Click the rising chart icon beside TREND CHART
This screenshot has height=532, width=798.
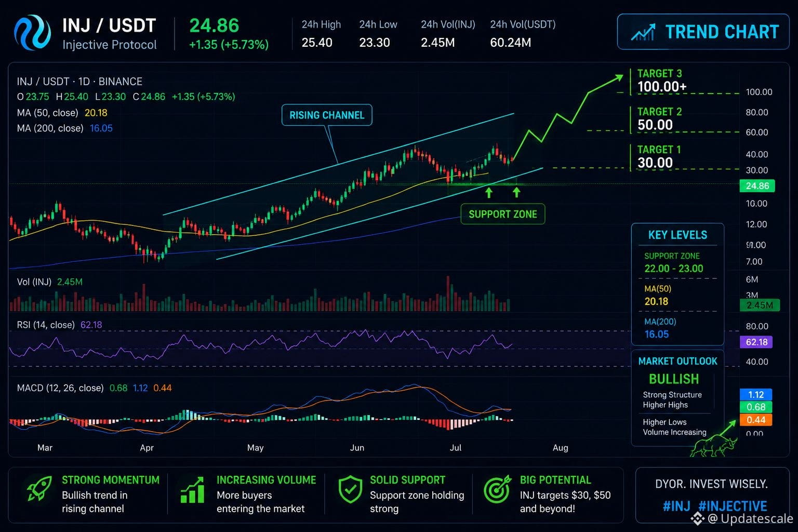click(643, 32)
